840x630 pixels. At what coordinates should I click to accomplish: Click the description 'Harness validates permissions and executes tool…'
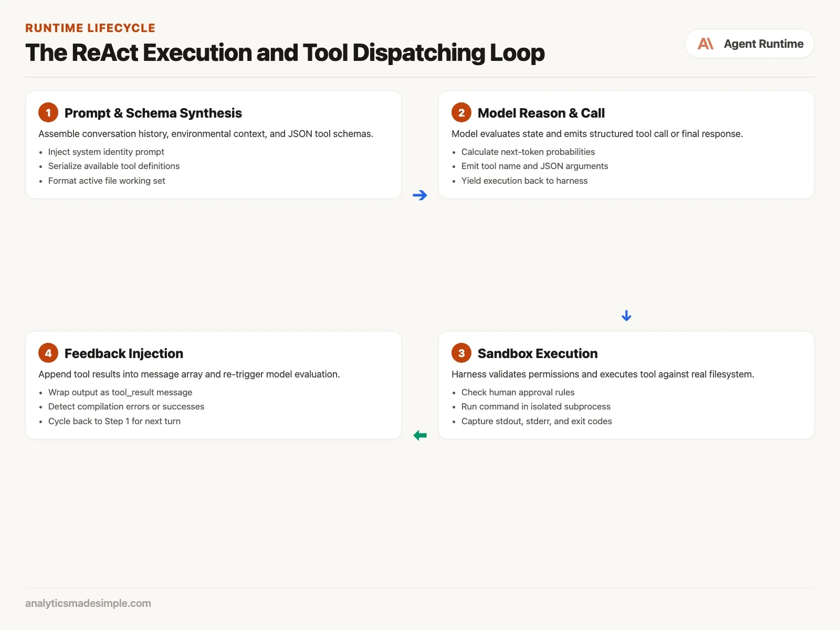coord(603,374)
